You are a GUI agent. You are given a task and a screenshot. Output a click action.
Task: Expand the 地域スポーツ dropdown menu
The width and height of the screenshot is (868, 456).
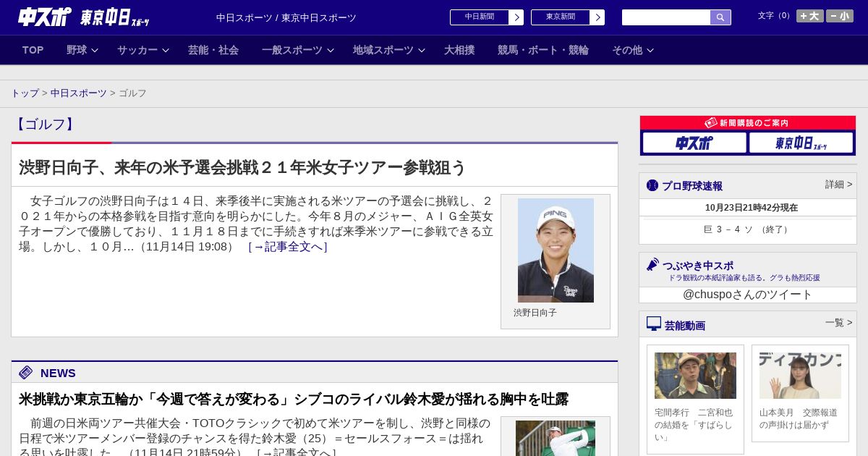tap(389, 50)
